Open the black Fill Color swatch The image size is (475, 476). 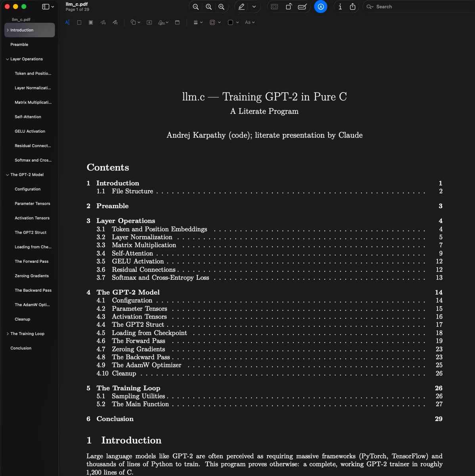click(x=233, y=23)
